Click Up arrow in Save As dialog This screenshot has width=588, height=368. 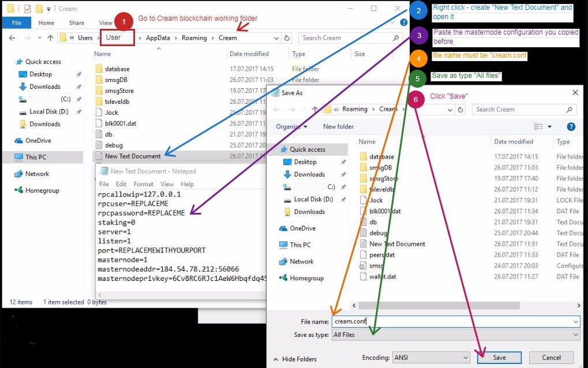[x=314, y=110]
